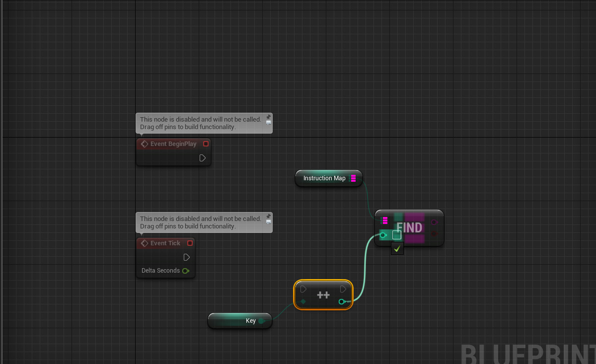
Task: Click the Key variable's output pin
Action: (262, 321)
